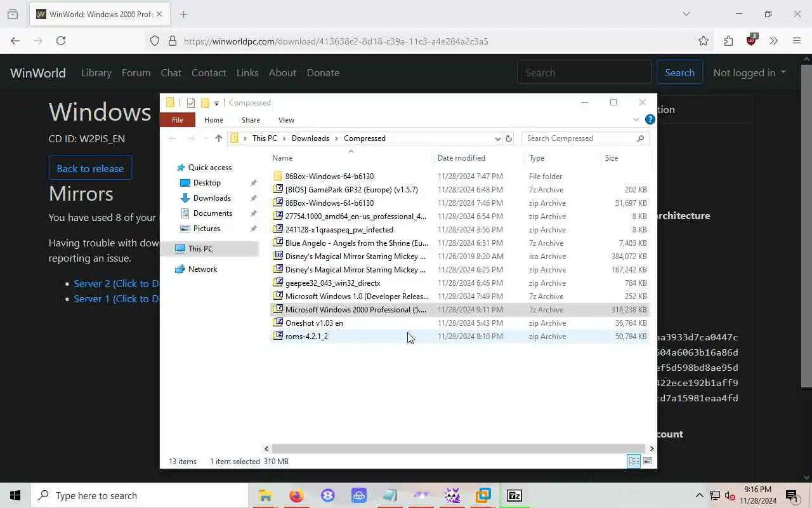Expand the list all tabs dropdown
Viewport: 812px width, 508px height.
pos(686,14)
